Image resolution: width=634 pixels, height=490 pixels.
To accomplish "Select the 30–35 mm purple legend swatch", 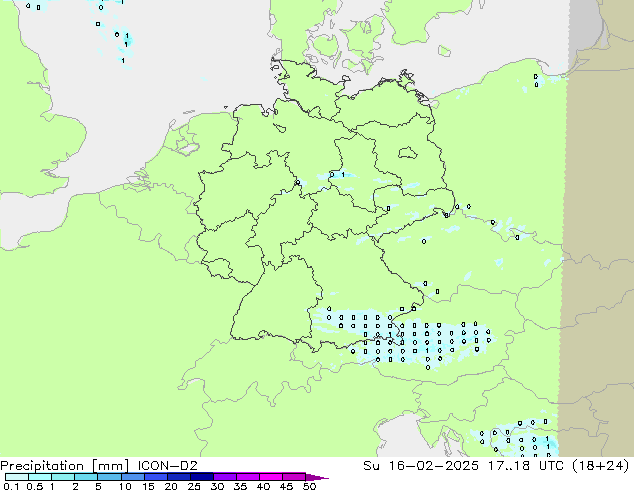I will [x=224, y=477].
